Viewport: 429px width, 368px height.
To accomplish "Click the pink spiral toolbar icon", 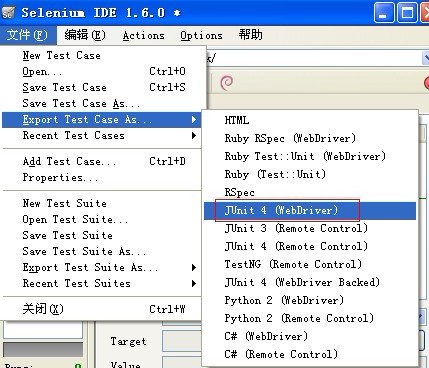I will pyautogui.click(x=227, y=82).
